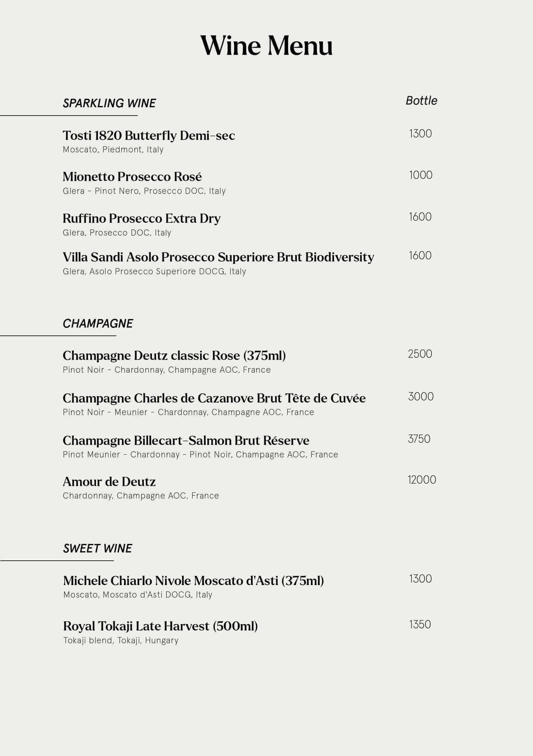Select the SPARKLING WINE section heading
533x756 pixels.
109,103
